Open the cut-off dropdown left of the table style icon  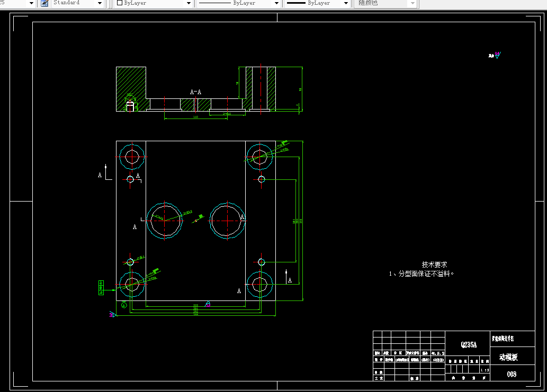point(31,3)
